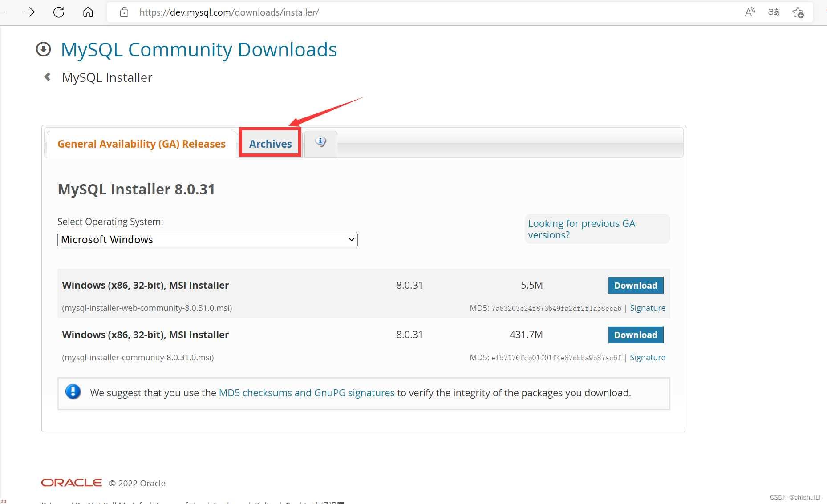Click the © 2022 Oracle copyright text
This screenshot has height=504, width=827.
tap(137, 483)
